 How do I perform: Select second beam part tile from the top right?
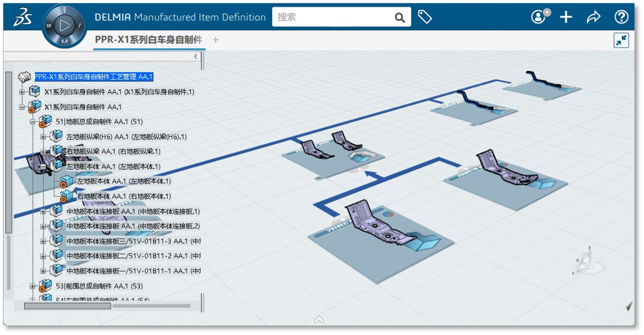(x=474, y=109)
